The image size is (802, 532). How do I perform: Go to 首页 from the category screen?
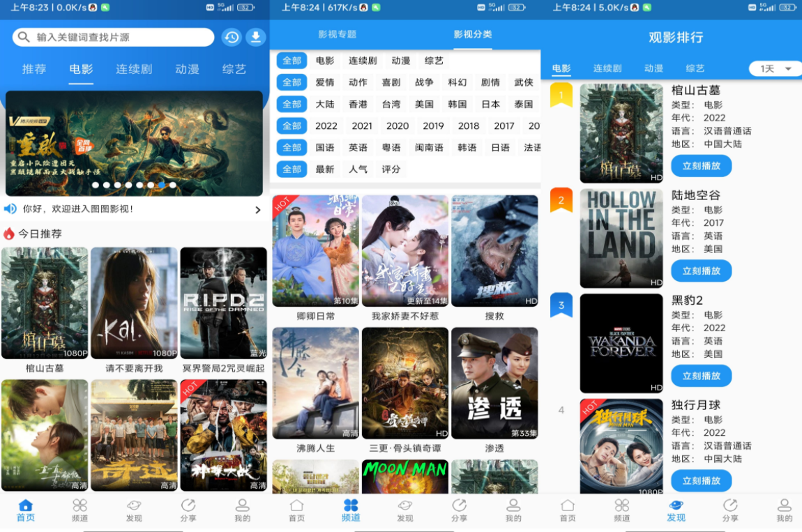[x=296, y=510]
